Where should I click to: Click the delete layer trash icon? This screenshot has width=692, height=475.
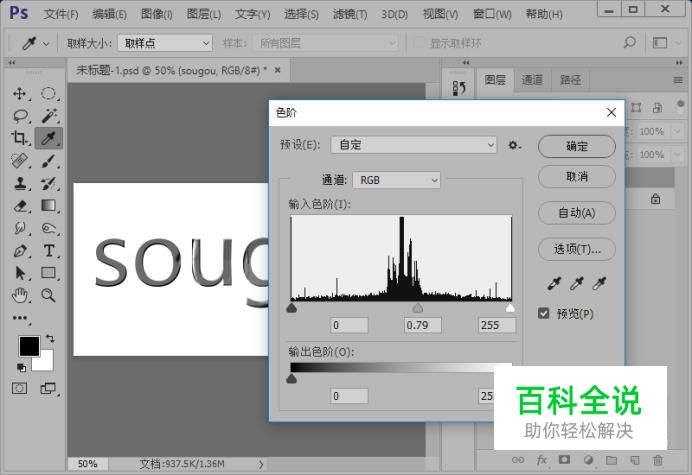coord(658,460)
